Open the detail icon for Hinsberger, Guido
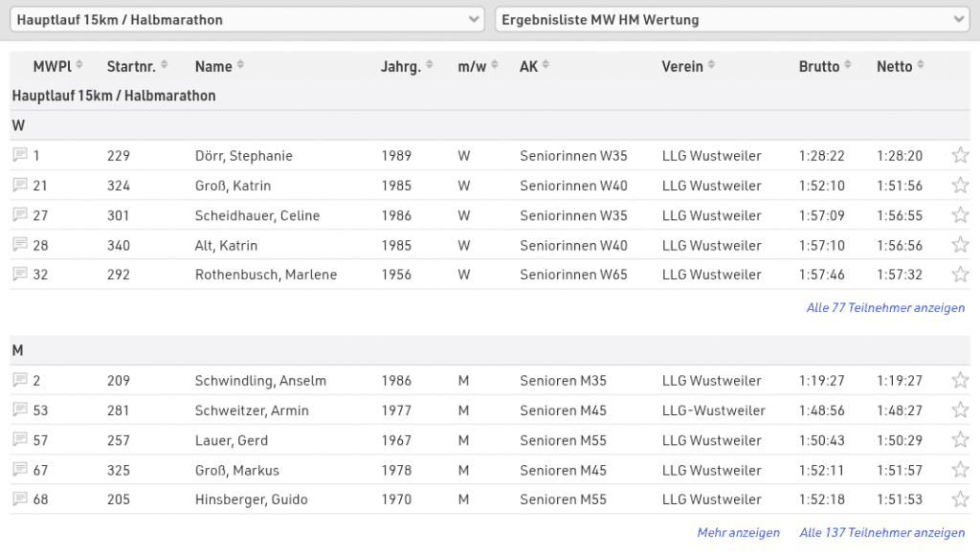Screen dimensions: 980x554 click(x=19, y=499)
